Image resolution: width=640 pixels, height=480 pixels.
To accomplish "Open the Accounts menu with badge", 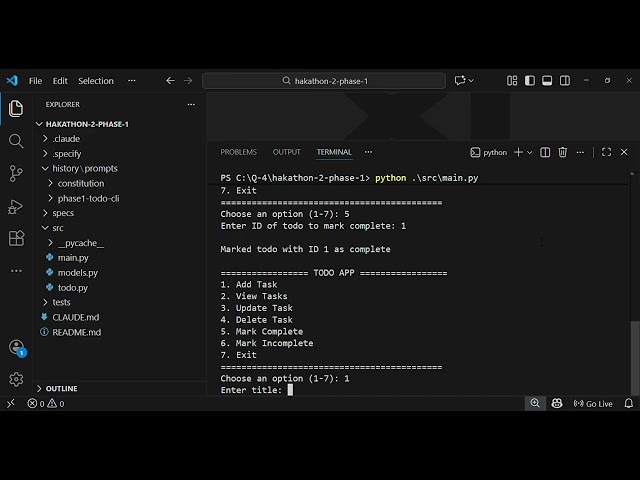I will (17, 348).
